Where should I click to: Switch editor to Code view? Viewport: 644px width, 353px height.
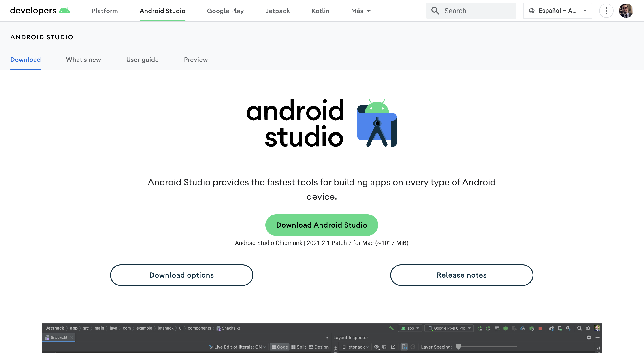pyautogui.click(x=279, y=347)
